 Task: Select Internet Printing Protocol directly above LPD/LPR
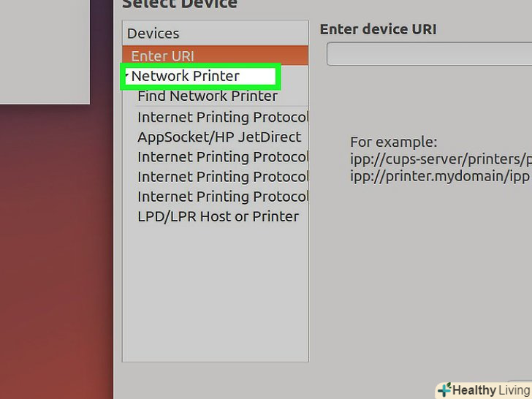pyautogui.click(x=222, y=197)
